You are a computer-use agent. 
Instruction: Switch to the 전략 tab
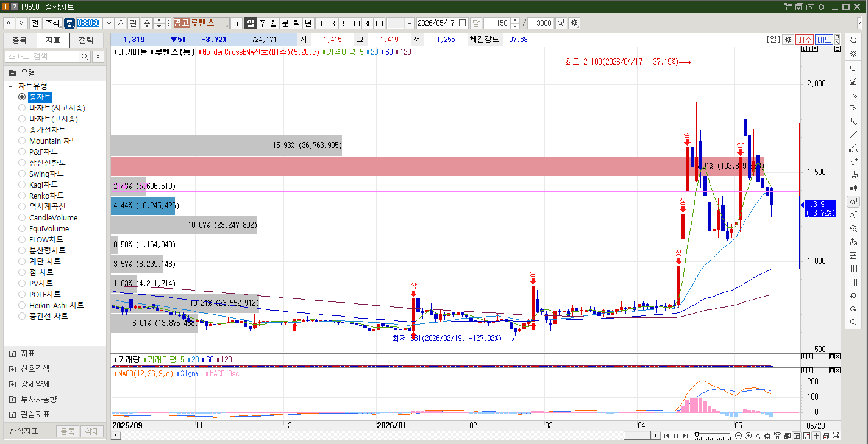87,41
